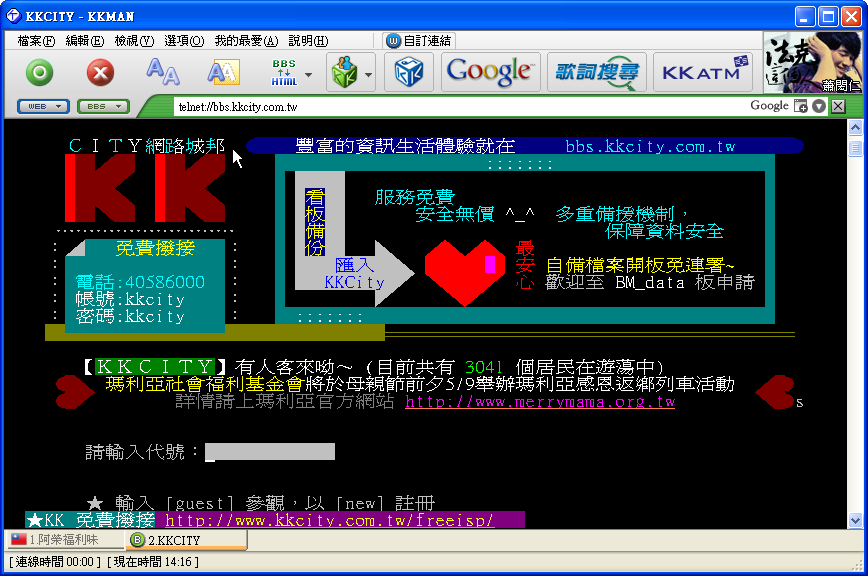The height and width of the screenshot is (576, 868).
Task: Expand the WEB dropdown button
Action: 43,106
